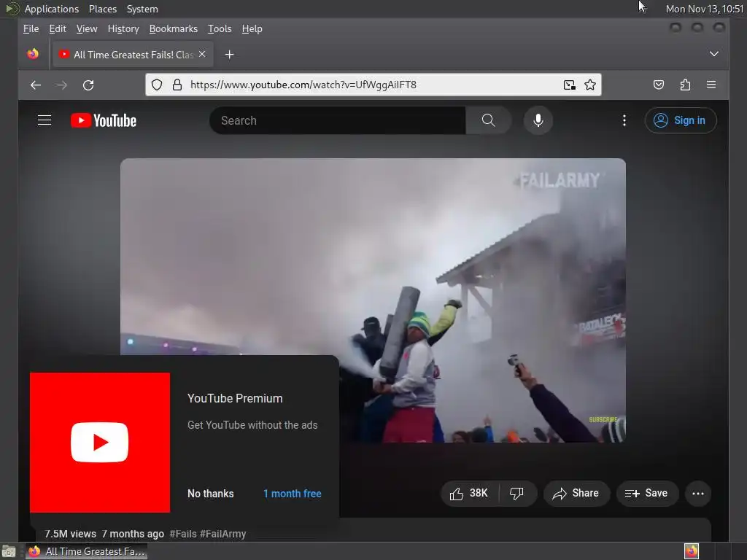Dislike the video with thumbs down
Screen dimensions: 747x560
516,494
